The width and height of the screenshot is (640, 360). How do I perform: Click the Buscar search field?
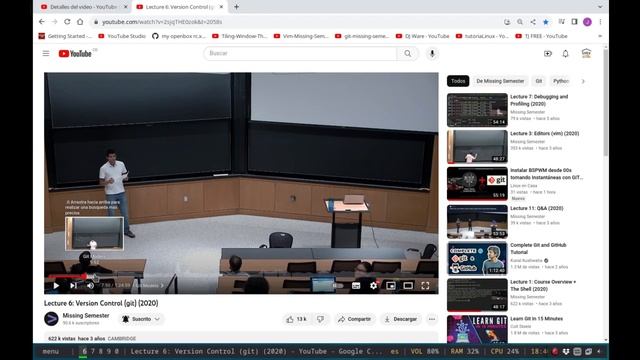tap(300, 53)
